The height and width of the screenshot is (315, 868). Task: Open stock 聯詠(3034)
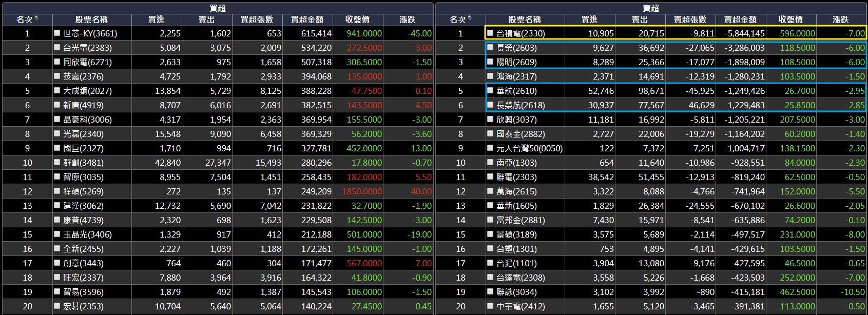(x=516, y=291)
